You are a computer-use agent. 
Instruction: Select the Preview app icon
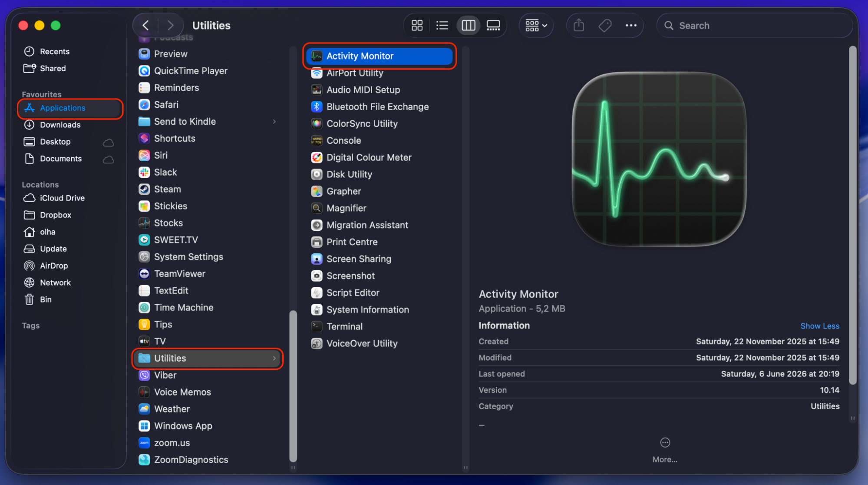pos(144,54)
